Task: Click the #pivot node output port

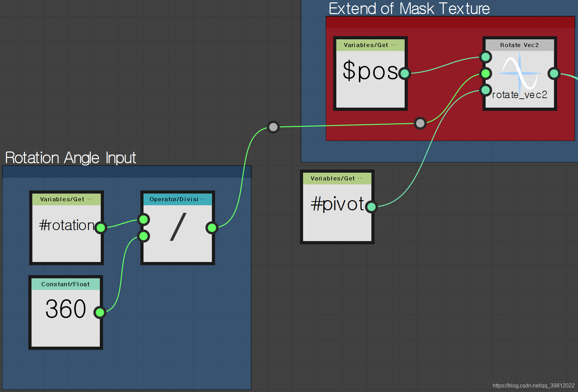Action: coord(371,207)
